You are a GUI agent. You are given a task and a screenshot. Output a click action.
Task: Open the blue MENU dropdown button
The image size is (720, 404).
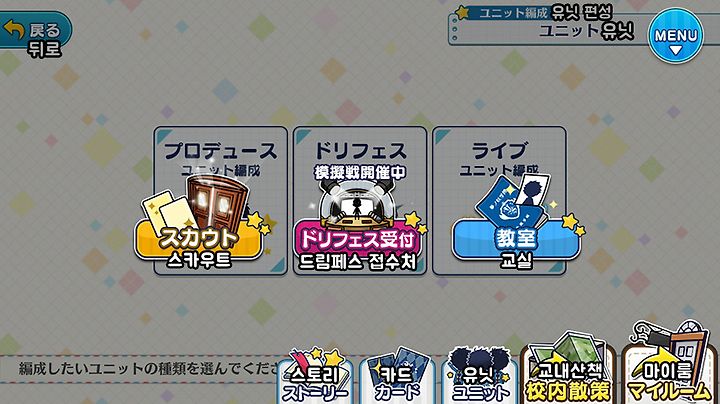click(x=675, y=35)
